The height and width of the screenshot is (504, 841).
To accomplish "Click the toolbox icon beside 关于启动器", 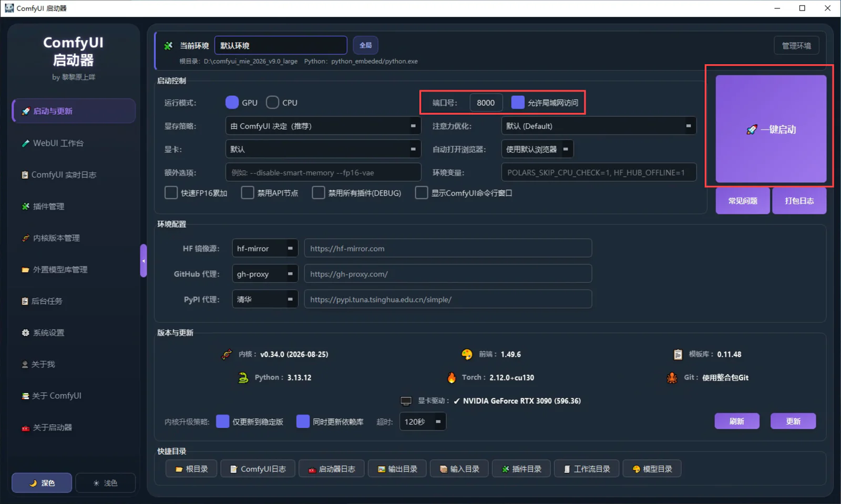I will click(25, 428).
